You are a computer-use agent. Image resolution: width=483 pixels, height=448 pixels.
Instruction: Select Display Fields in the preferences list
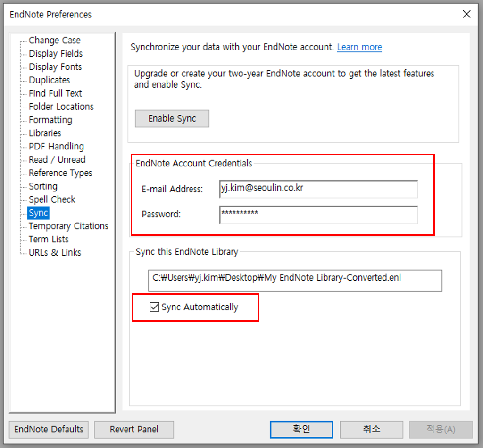(56, 54)
